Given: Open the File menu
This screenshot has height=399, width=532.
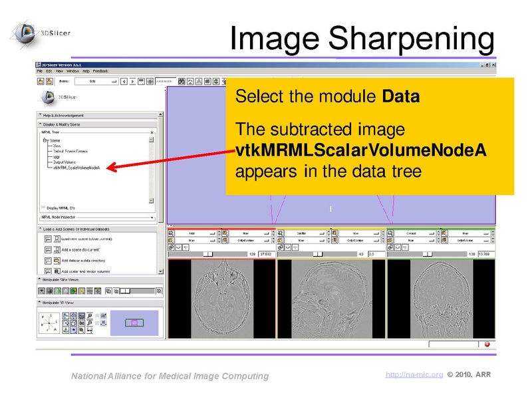Looking at the screenshot, I should (x=40, y=71).
